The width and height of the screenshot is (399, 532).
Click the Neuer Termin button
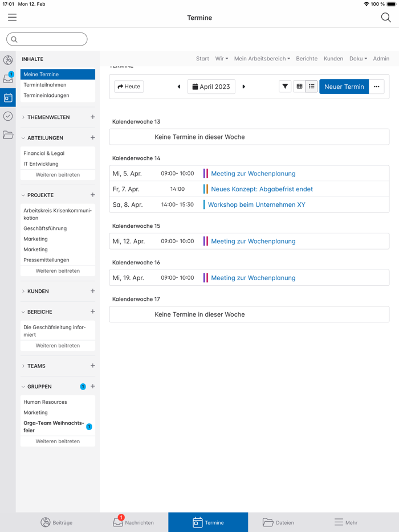click(344, 87)
